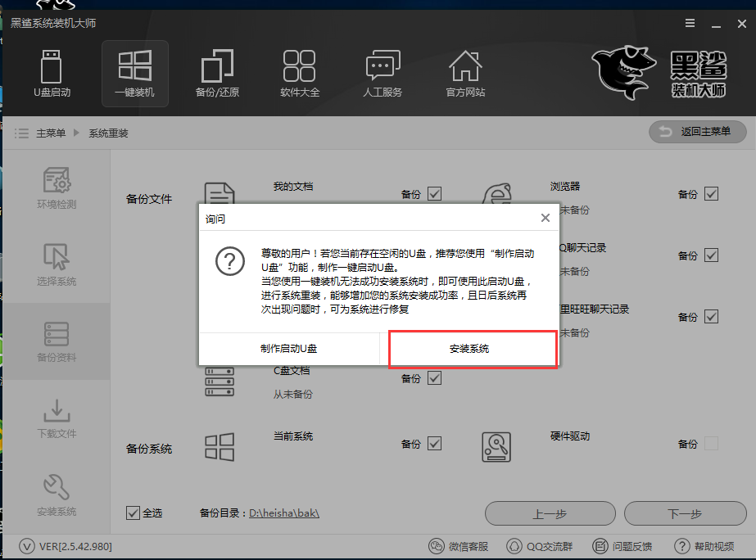Toggle 阿里旺旺聊天记录 backup checkbox
The image size is (756, 560).
pos(711,317)
